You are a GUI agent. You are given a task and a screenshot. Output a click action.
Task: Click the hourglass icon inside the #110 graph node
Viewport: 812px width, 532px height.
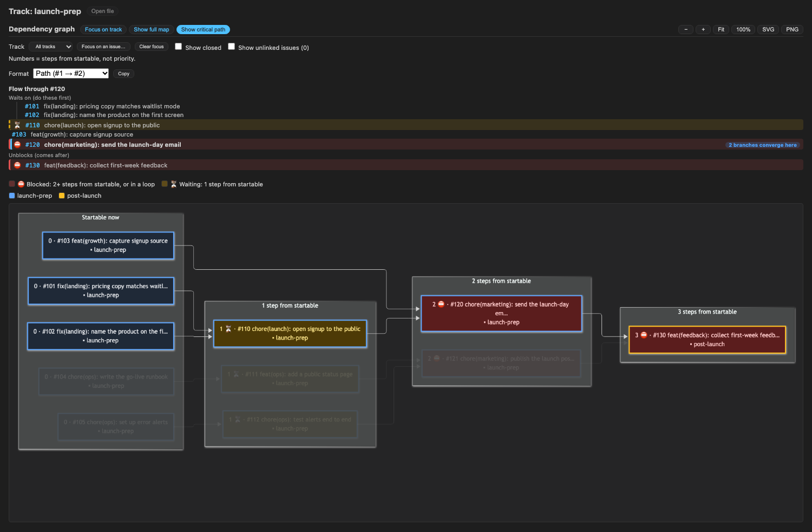coord(228,329)
